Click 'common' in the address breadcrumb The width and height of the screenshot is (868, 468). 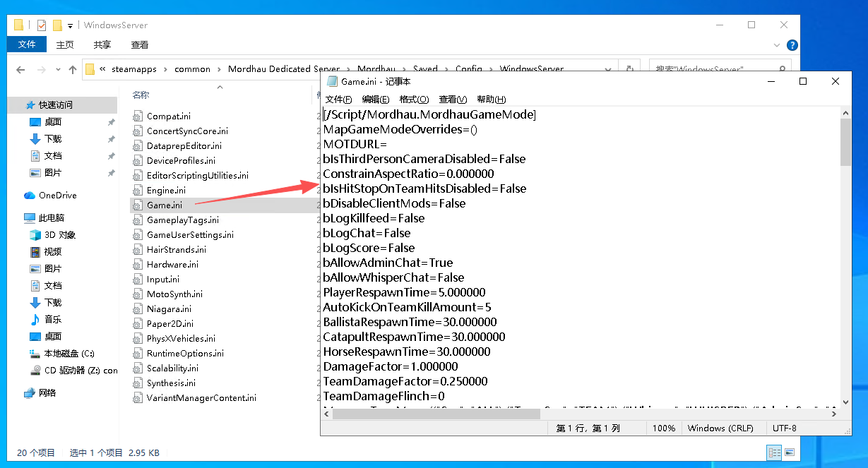192,69
